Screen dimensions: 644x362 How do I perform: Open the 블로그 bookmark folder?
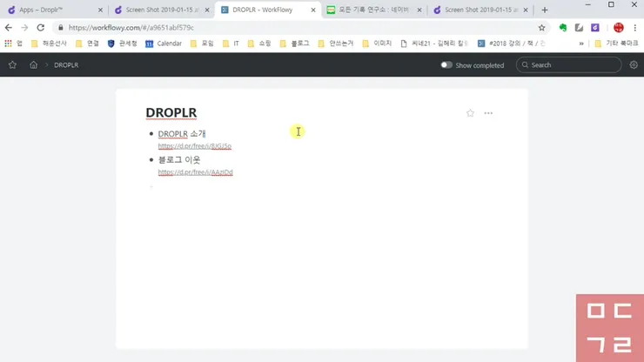coord(294,44)
